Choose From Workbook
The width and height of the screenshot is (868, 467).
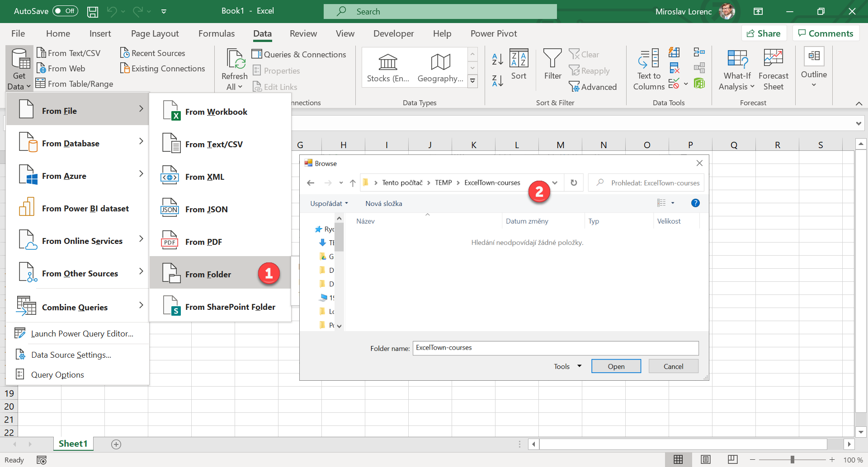(220, 112)
